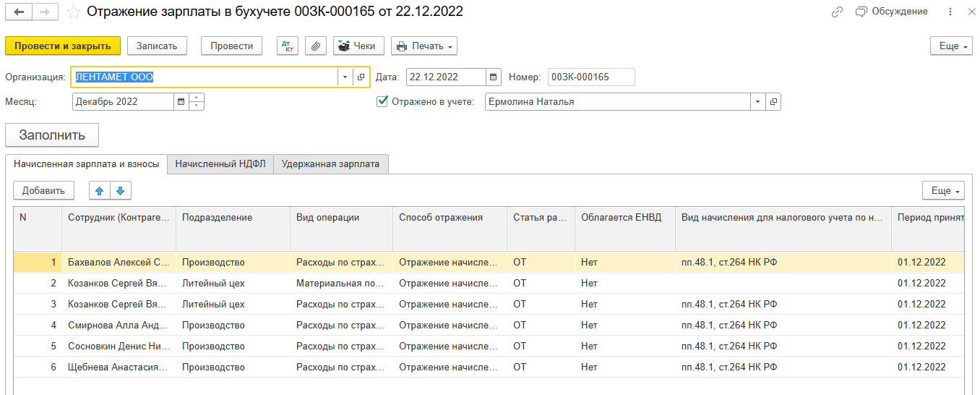
Task: Click the Номер input field
Action: tap(590, 77)
